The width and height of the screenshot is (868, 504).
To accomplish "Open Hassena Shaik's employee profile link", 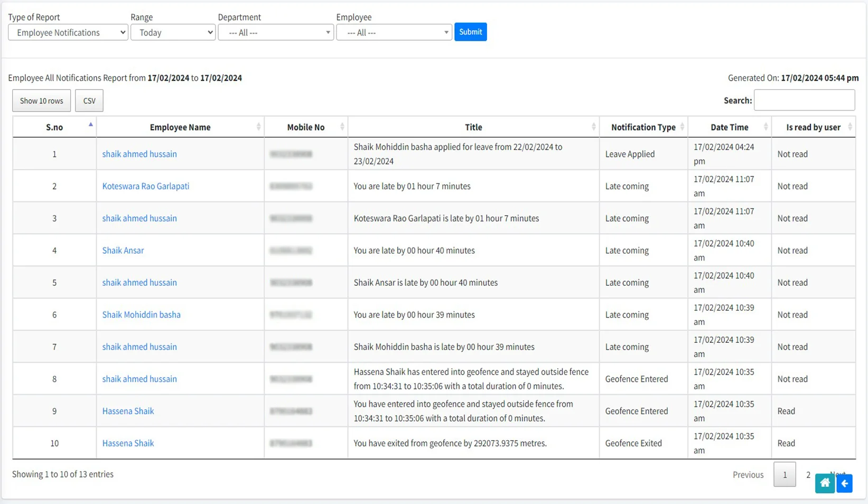I will (x=128, y=410).
